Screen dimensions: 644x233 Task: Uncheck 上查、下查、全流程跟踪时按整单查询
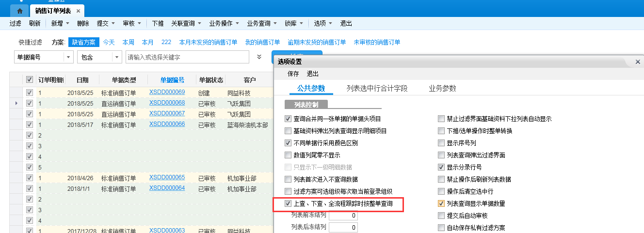coord(288,204)
